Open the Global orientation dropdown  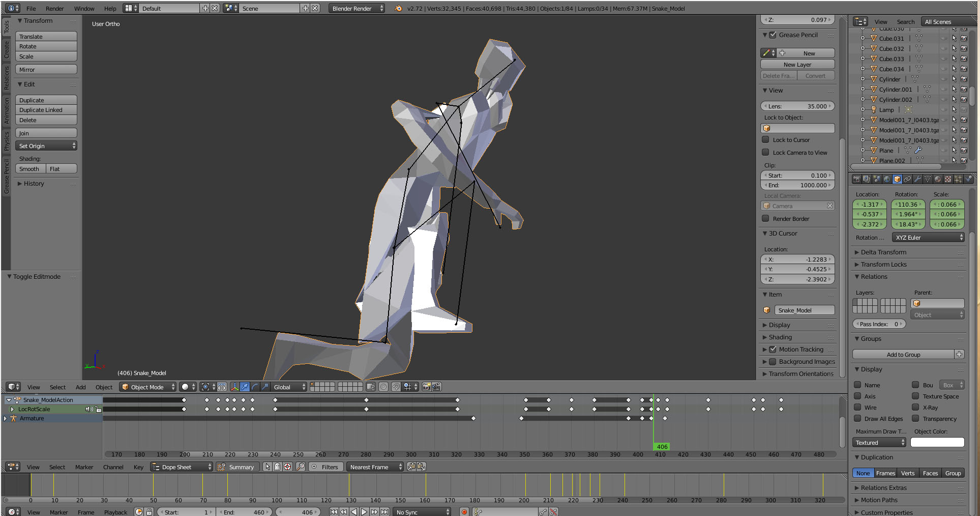(x=289, y=387)
